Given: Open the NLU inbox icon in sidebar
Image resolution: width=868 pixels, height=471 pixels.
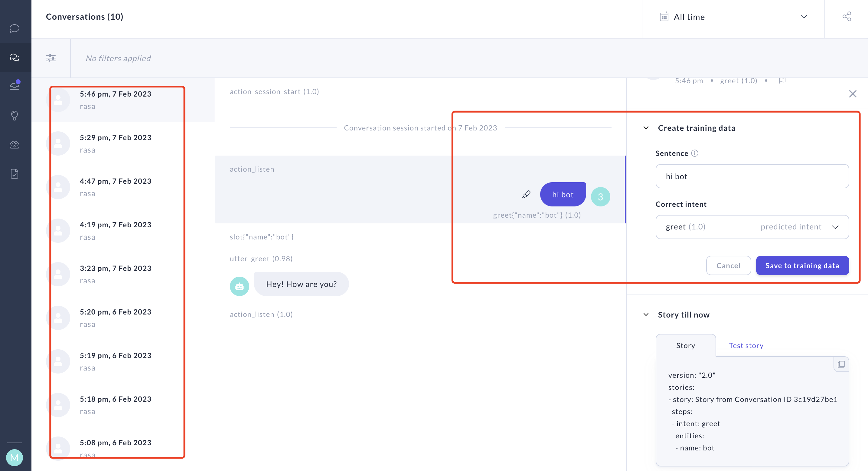Looking at the screenshot, I should (15, 86).
